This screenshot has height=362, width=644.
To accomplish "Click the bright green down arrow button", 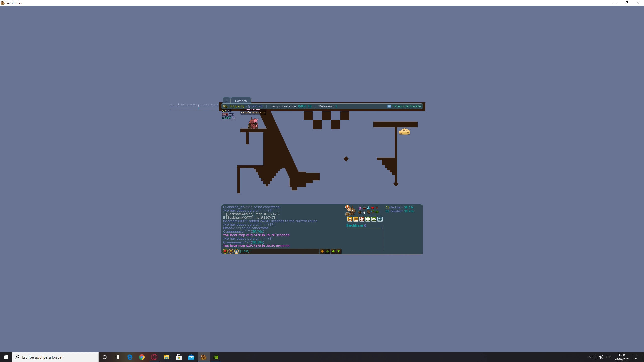I will point(333,251).
